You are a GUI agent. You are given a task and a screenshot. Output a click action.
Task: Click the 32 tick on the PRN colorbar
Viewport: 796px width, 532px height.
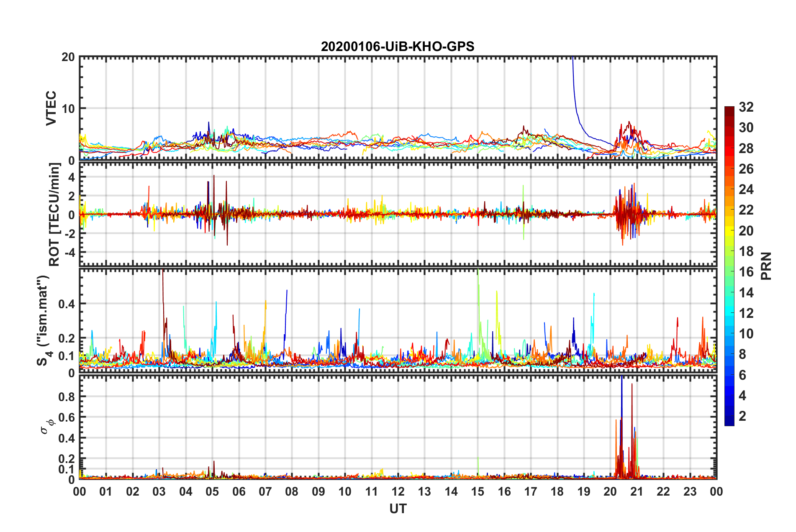coord(746,107)
